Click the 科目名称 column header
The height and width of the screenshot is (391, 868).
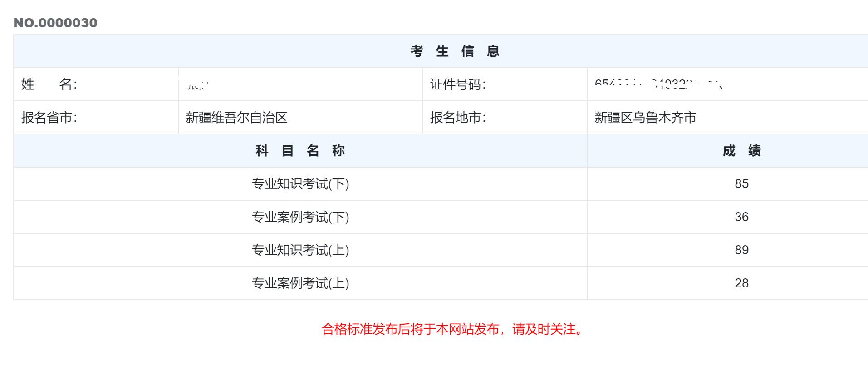click(300, 151)
